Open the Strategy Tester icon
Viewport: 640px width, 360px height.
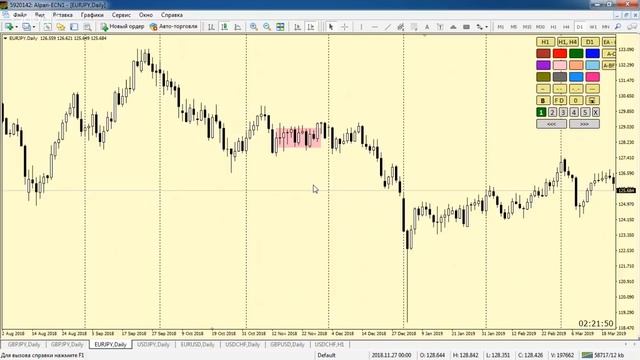[x=87, y=27]
